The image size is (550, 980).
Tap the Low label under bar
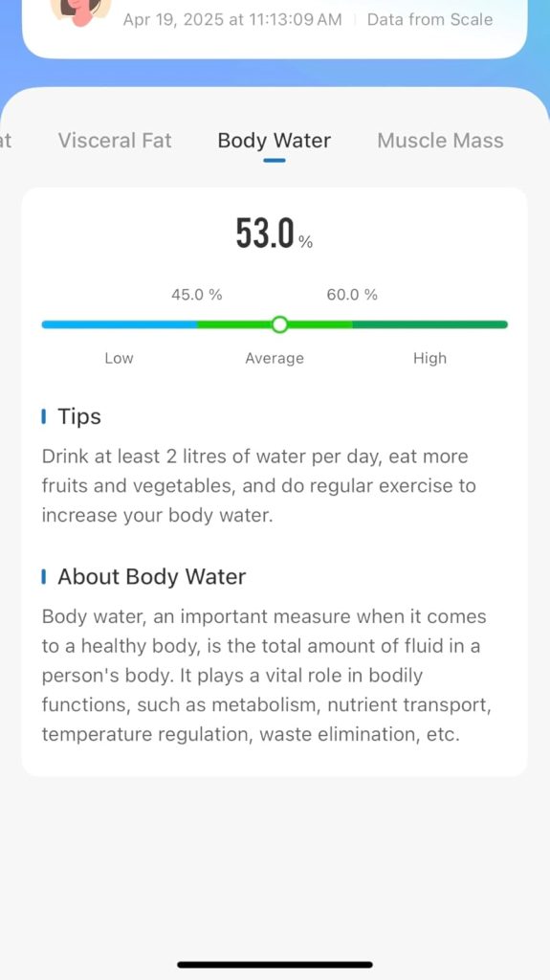click(119, 358)
